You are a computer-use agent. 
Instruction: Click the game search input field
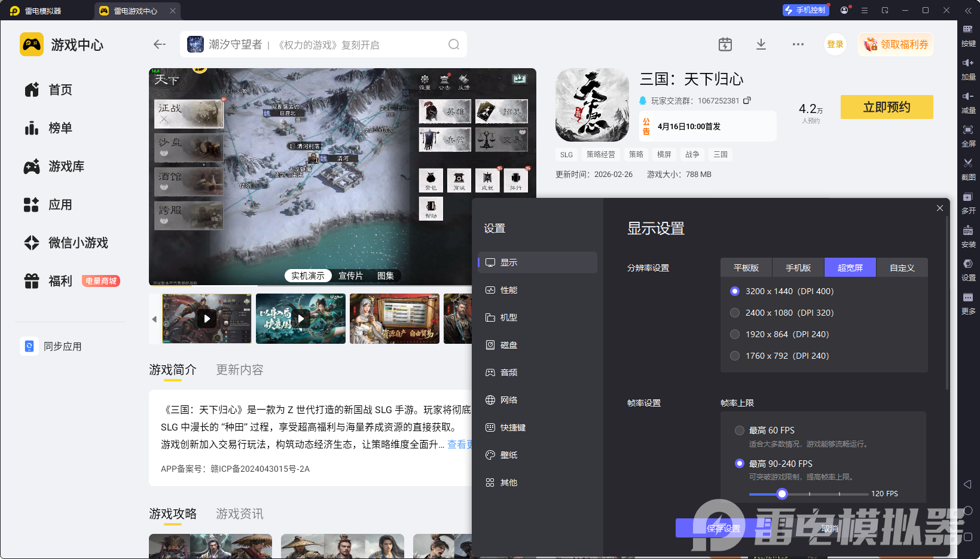pos(323,44)
